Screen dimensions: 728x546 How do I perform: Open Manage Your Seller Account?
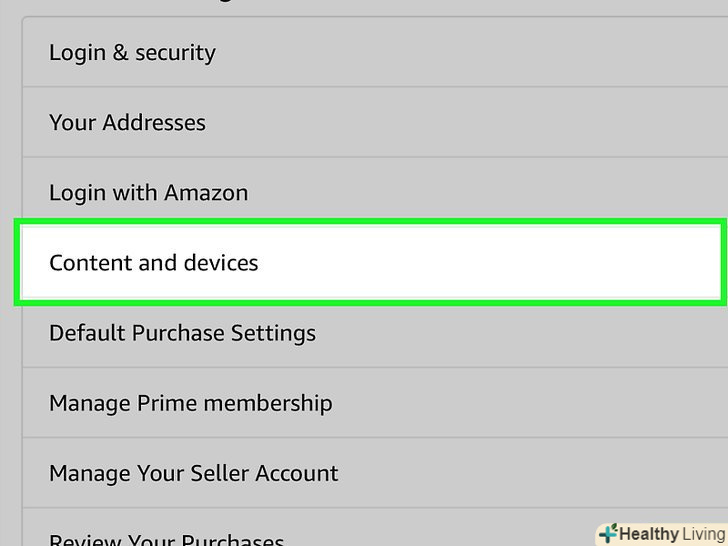tap(370, 473)
